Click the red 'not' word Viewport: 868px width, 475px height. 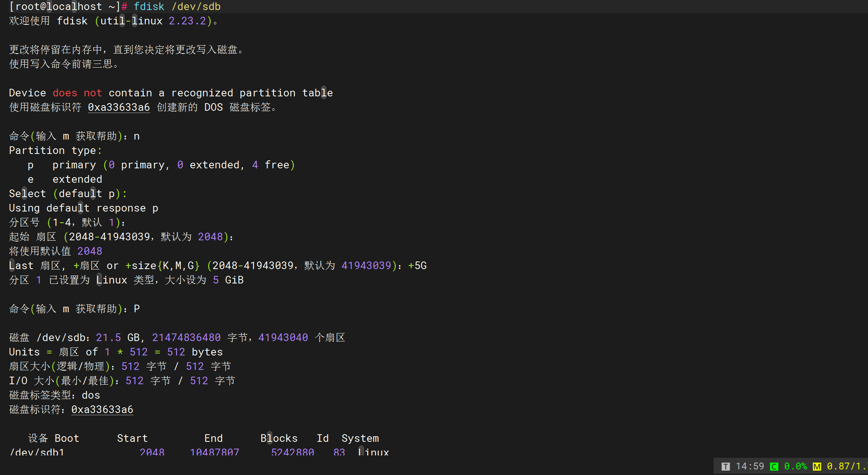[x=93, y=93]
